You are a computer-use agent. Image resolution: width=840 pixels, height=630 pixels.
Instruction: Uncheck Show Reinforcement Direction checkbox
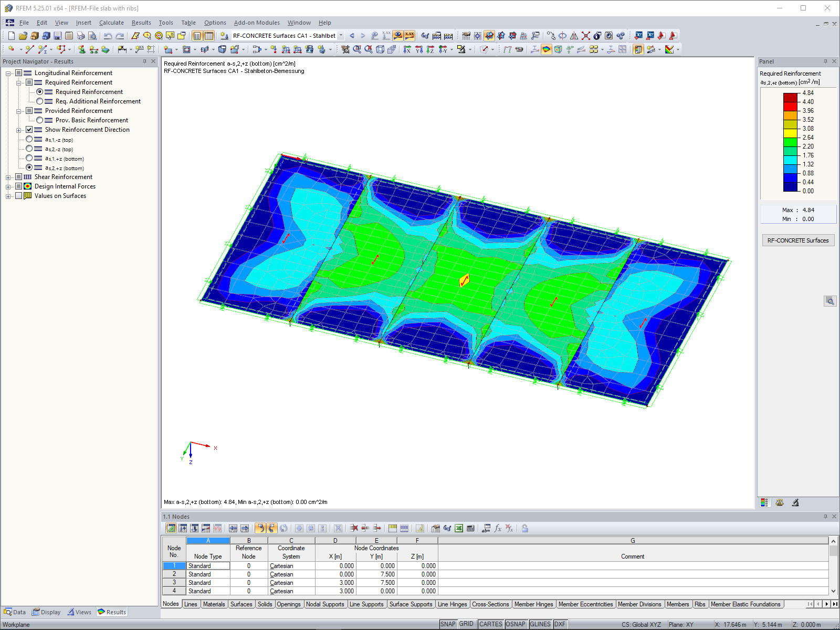tap(29, 130)
